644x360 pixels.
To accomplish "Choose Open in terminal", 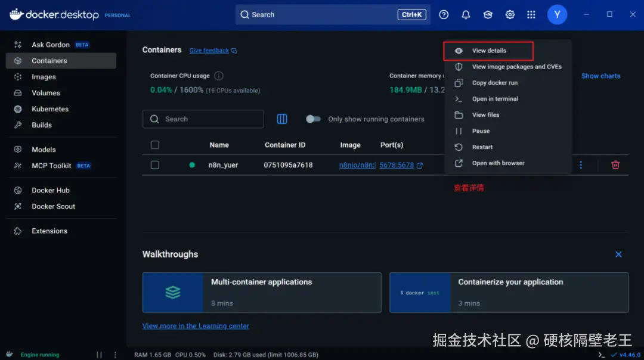I will [507, 99].
